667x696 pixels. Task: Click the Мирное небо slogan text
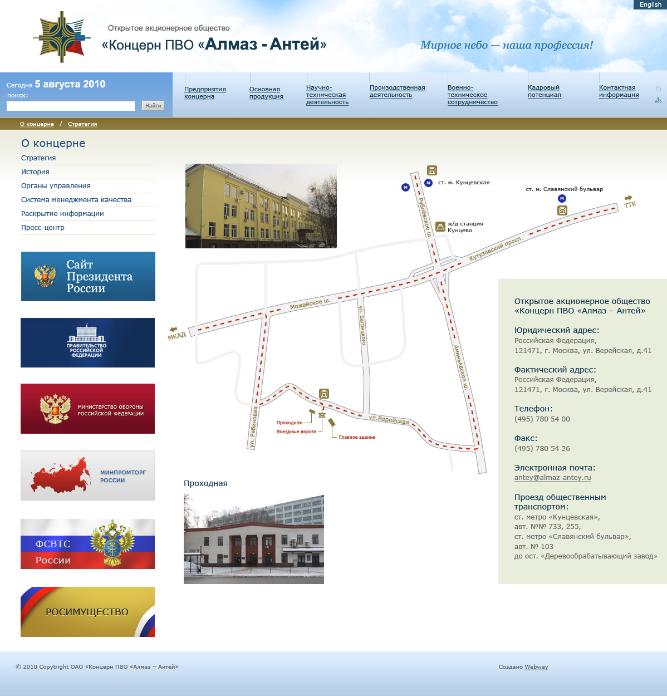click(506, 45)
